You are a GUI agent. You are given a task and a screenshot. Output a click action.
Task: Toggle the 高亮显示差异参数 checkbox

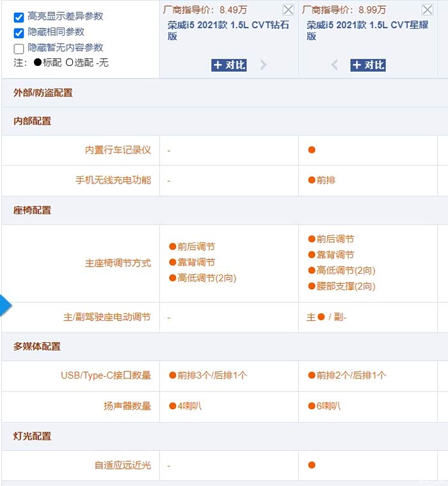tap(19, 17)
